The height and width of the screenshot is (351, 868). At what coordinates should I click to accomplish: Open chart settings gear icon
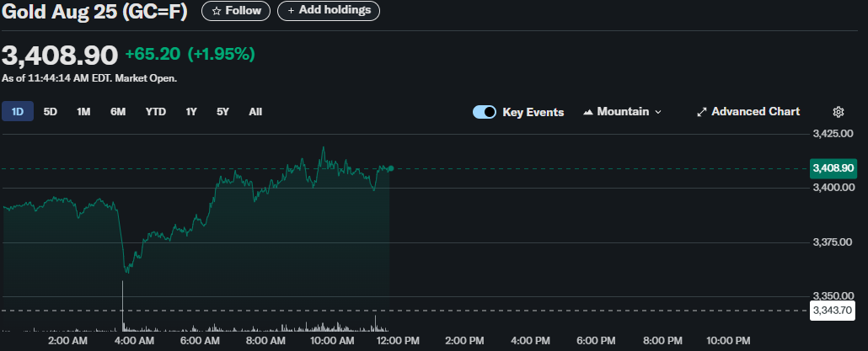(839, 112)
